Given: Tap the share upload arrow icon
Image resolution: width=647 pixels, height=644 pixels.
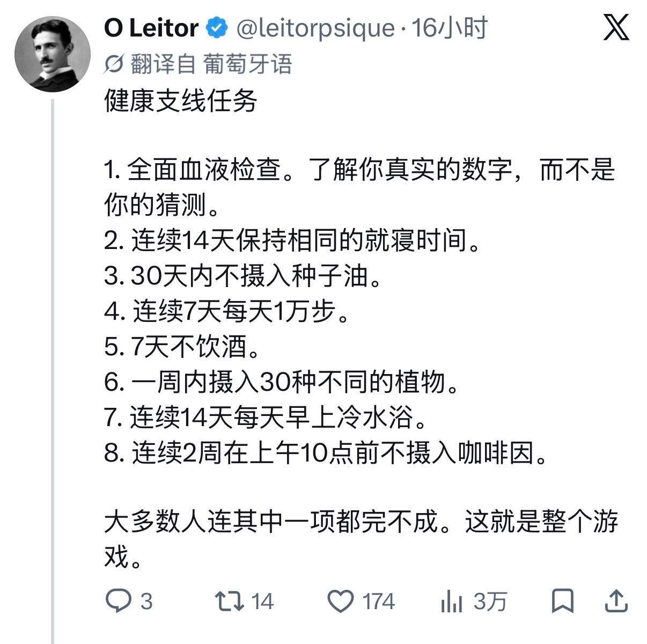Looking at the screenshot, I should 616,601.
